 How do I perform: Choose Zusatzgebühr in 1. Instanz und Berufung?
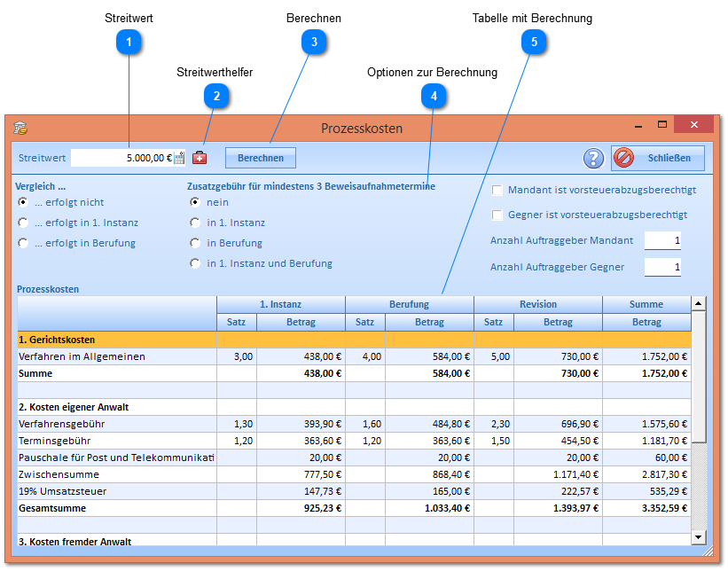[195, 263]
